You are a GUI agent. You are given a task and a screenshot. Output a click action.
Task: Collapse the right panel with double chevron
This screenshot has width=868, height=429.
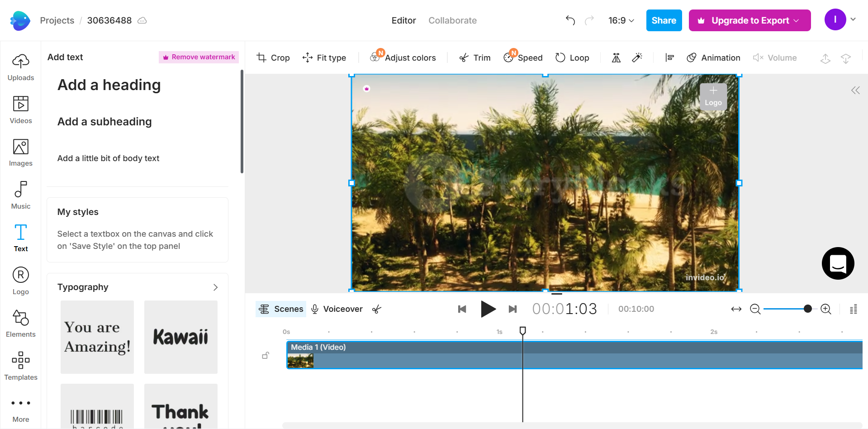point(855,91)
